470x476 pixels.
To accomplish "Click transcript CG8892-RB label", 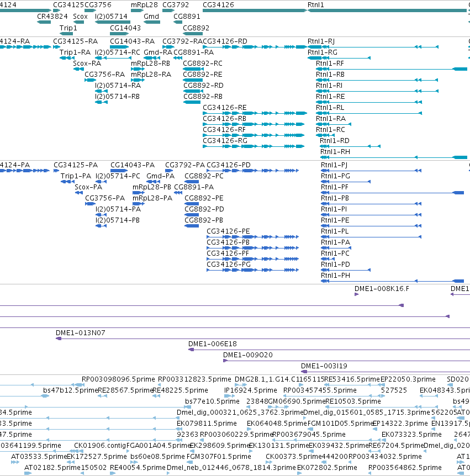I will pyautogui.click(x=203, y=97).
